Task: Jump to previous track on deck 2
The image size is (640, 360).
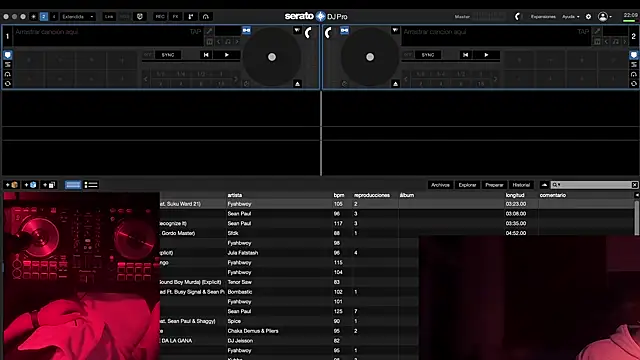Action: pos(466,55)
